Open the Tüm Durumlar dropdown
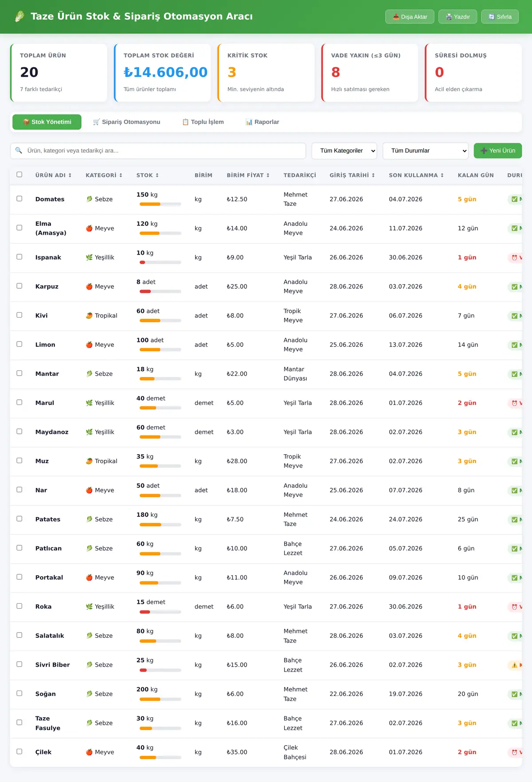532x782 pixels. (x=426, y=151)
